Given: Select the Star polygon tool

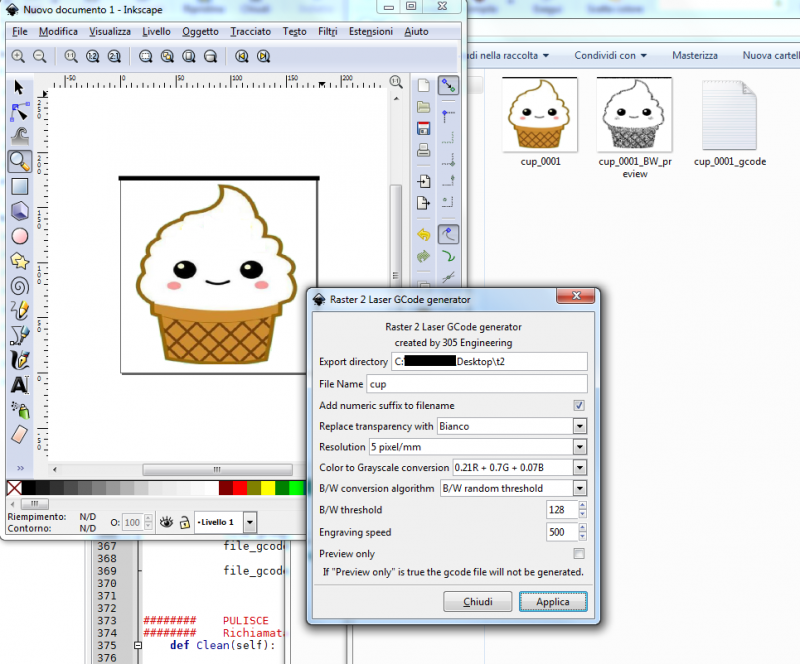Looking at the screenshot, I should (19, 261).
